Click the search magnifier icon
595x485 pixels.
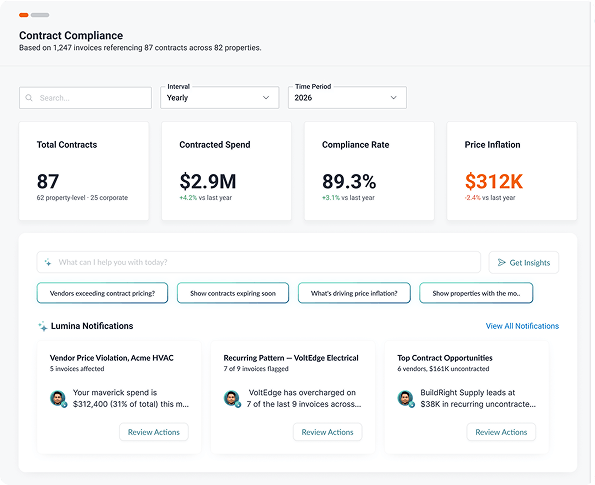coord(29,98)
